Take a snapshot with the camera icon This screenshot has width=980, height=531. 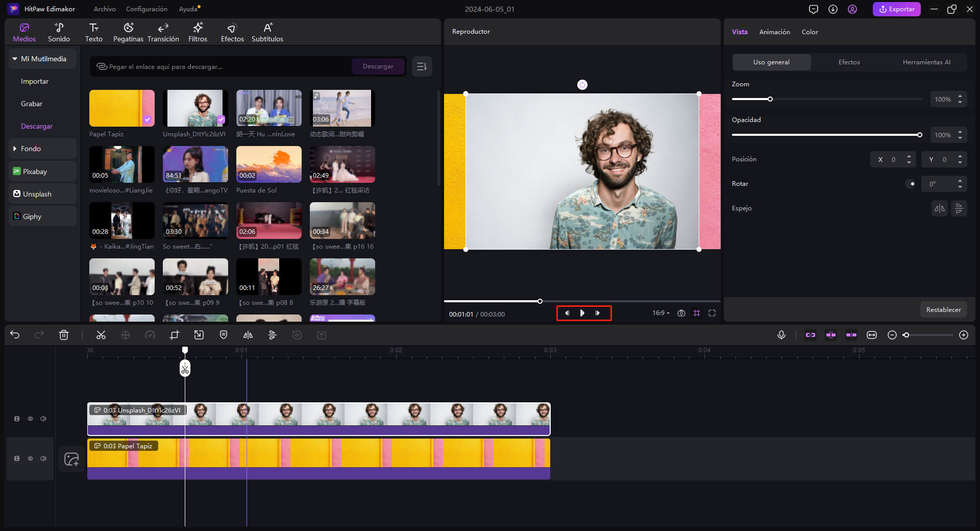(681, 313)
